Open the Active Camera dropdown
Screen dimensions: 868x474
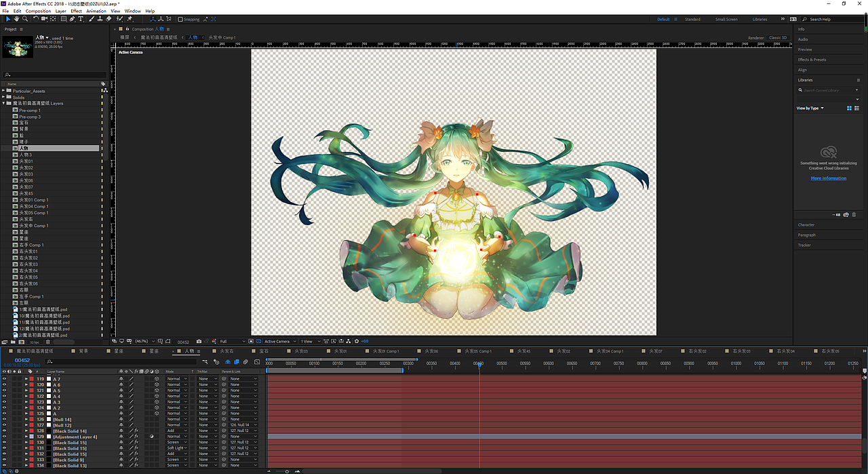281,341
